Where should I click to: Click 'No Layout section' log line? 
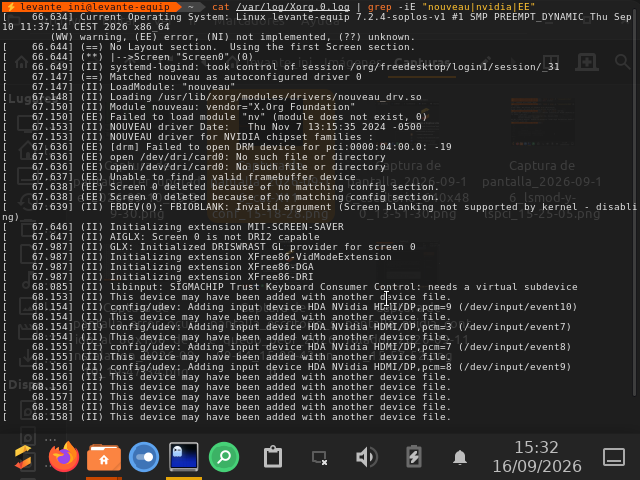pos(209,47)
